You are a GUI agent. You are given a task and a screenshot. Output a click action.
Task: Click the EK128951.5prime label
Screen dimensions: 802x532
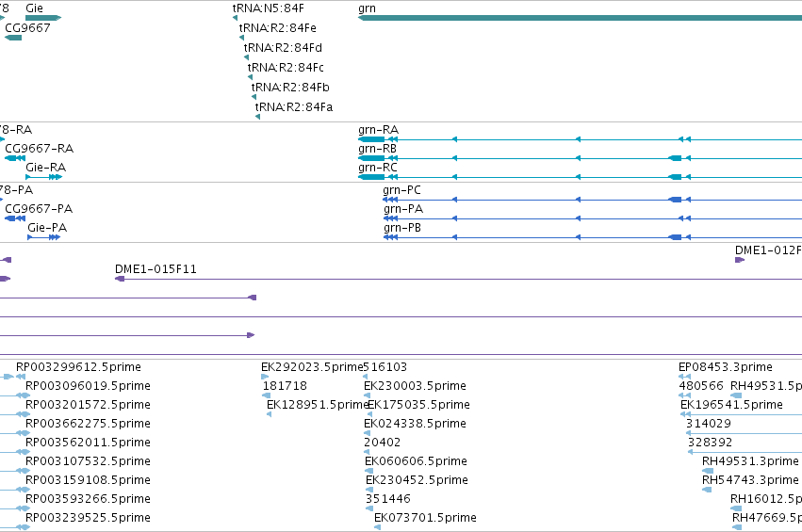pyautogui.click(x=317, y=405)
